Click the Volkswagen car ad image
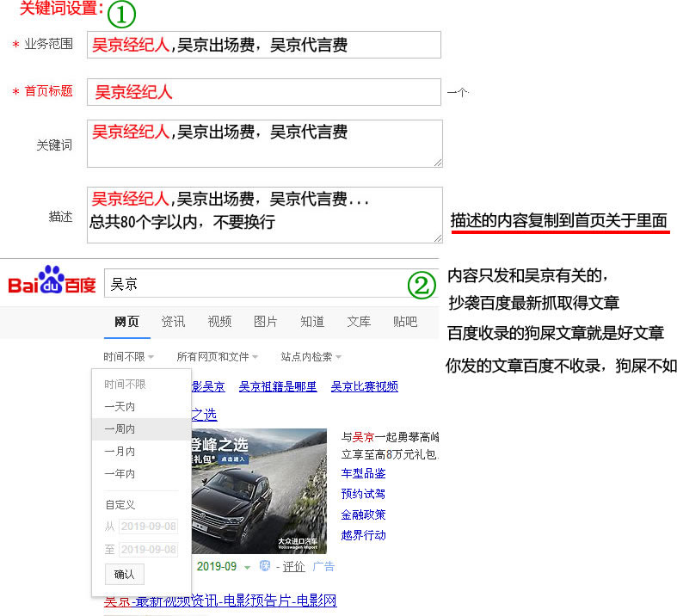Image resolution: width=677 pixels, height=616 pixels. click(x=258, y=490)
